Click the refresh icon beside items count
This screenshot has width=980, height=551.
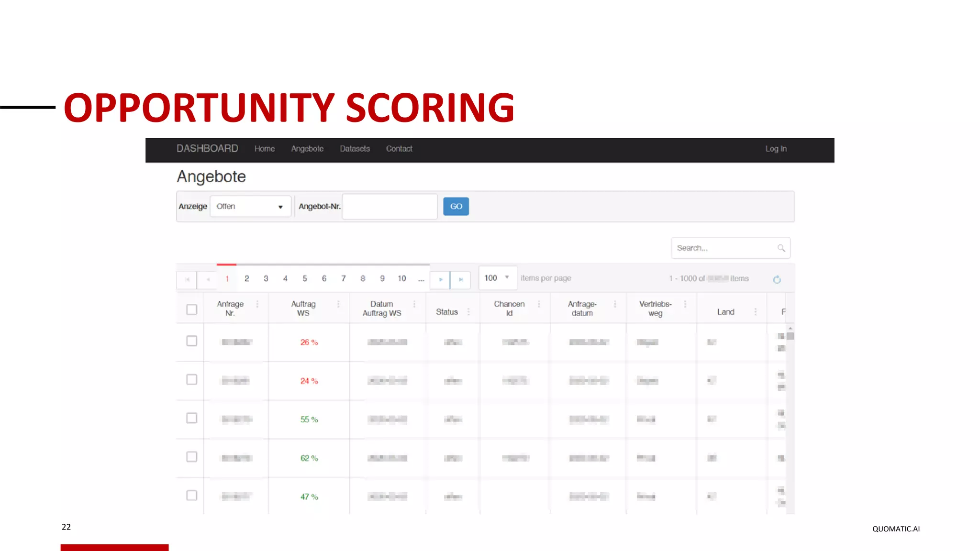(x=777, y=280)
